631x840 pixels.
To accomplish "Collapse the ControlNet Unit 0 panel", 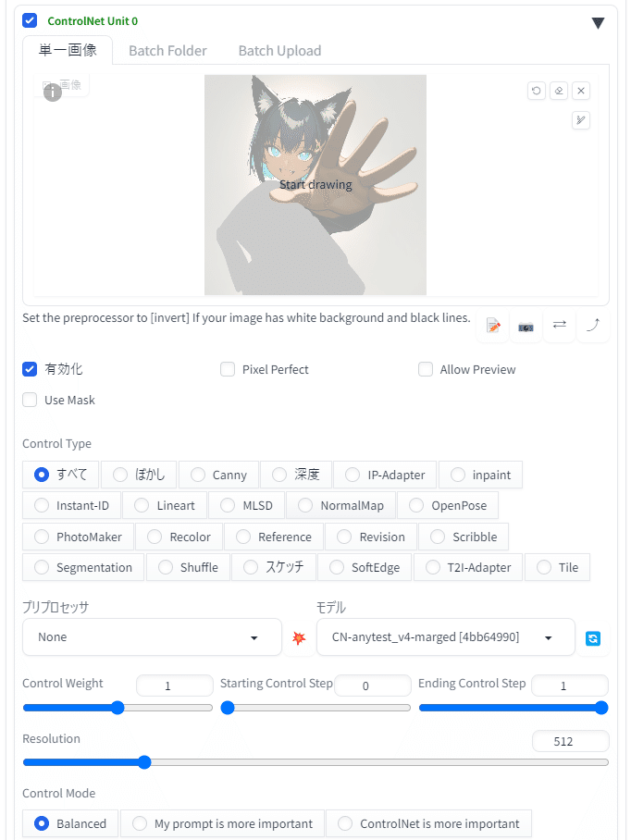I will click(598, 23).
